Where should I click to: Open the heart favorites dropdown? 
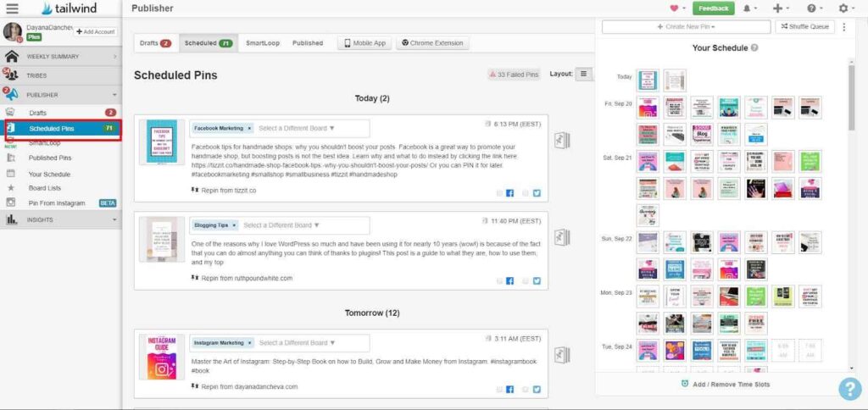point(677,8)
